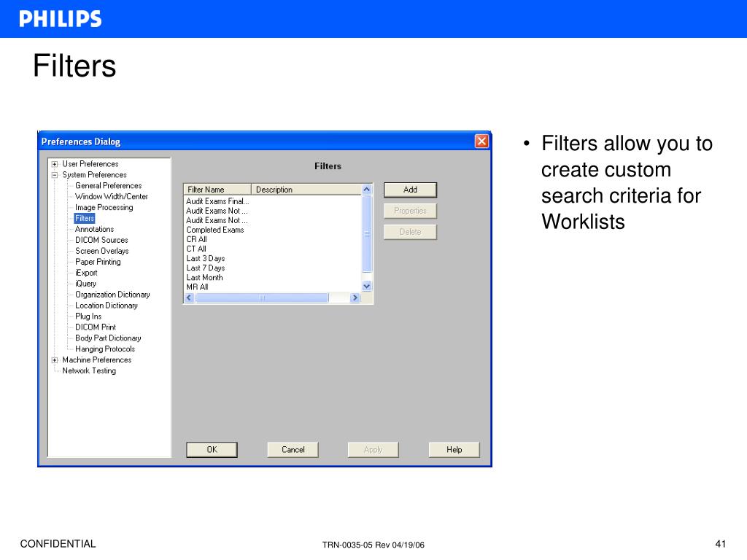Select Hanging Protocols tree item
Image resolution: width=747 pixels, height=560 pixels.
tap(105, 349)
